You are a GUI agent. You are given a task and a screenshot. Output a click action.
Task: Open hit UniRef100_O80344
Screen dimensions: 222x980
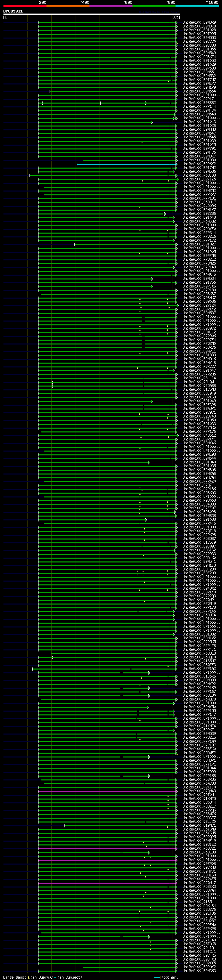coord(199,803)
